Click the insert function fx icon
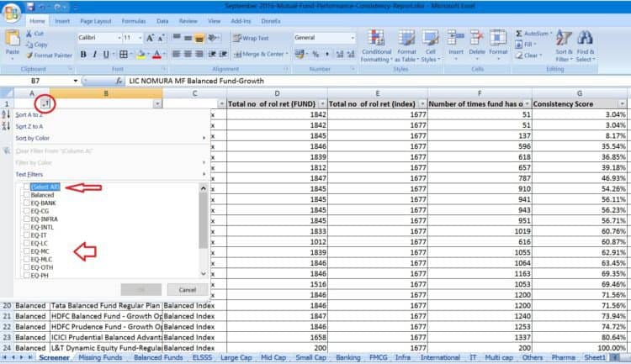This screenshot has width=631, height=364. [119, 82]
